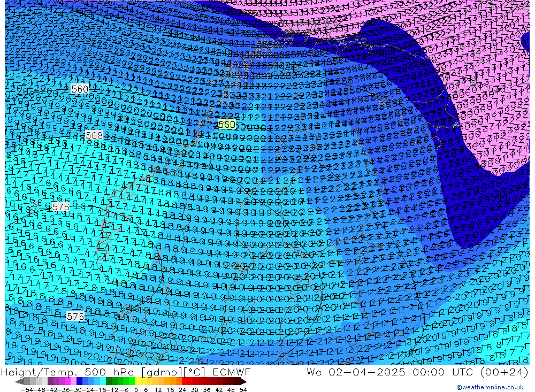Pick the dark navy legend swatch
Screen dimensions: 535x392
coord(79,381)
